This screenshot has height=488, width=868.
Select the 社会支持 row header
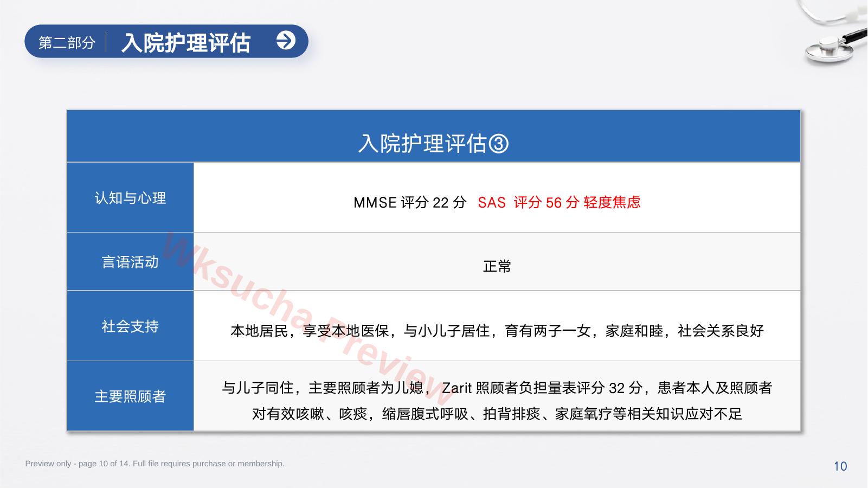[x=130, y=326]
